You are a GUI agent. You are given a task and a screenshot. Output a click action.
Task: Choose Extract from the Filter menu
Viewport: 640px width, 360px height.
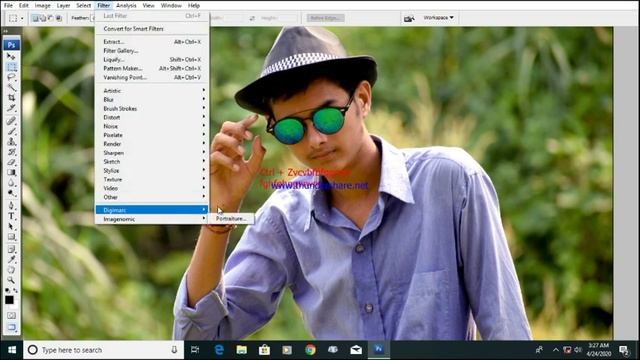[152, 42]
